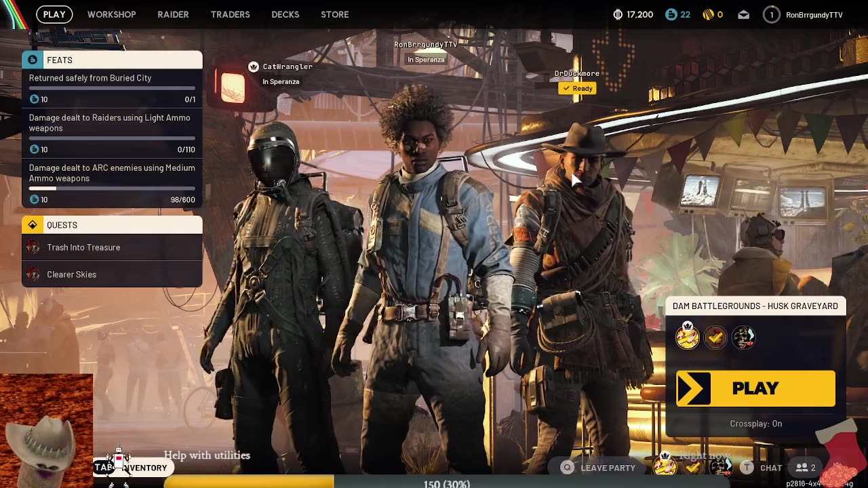Switch to the WORKSHOP tab

pyautogui.click(x=111, y=14)
